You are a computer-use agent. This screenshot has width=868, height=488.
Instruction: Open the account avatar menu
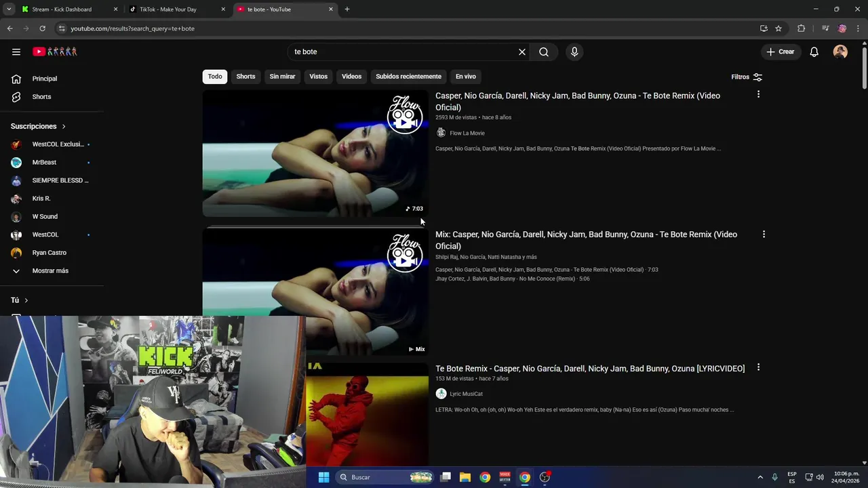pos(840,52)
